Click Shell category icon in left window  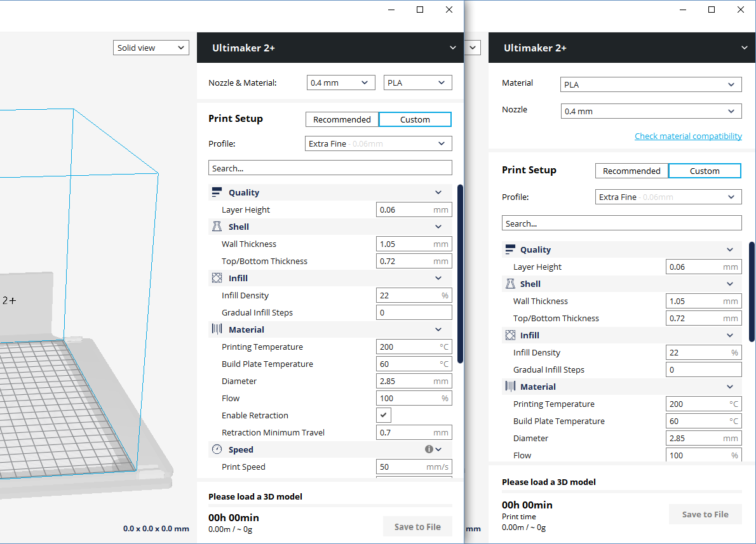tap(217, 227)
